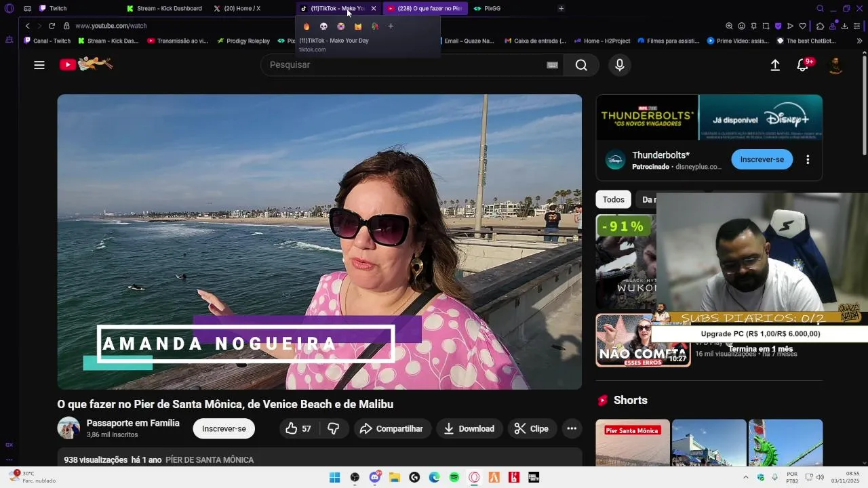Close the TikTok browser tab
This screenshot has height=488, width=868.
click(374, 8)
